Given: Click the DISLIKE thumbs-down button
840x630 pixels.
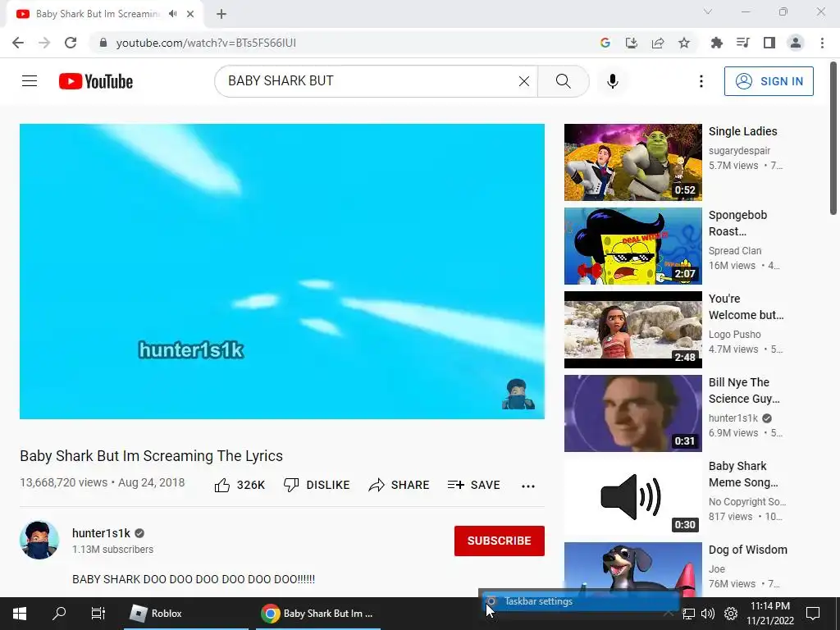Looking at the screenshot, I should pos(317,486).
